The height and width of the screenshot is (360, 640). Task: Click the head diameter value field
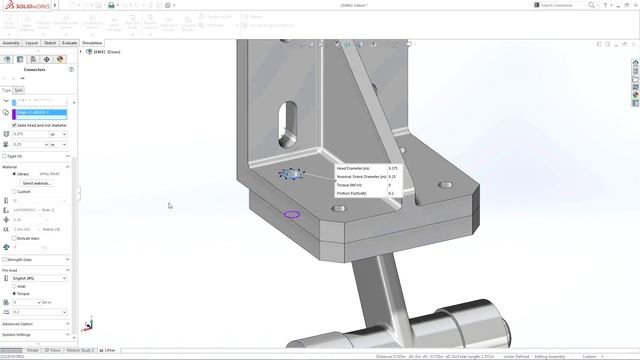coord(30,134)
